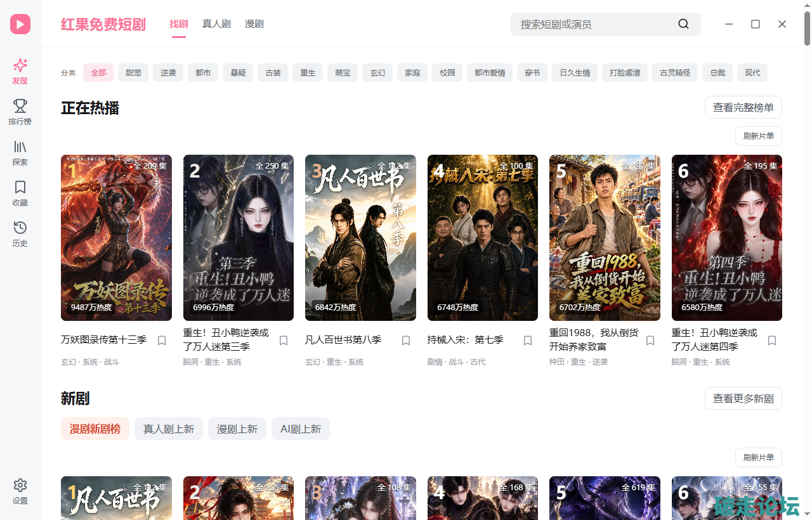The image size is (812, 520).
Task: Switch to the 真人剧 tab
Action: 216,24
